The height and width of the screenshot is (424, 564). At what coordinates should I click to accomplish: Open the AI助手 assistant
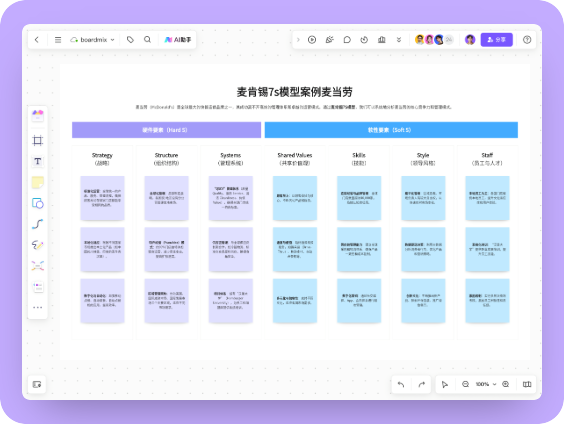point(178,40)
